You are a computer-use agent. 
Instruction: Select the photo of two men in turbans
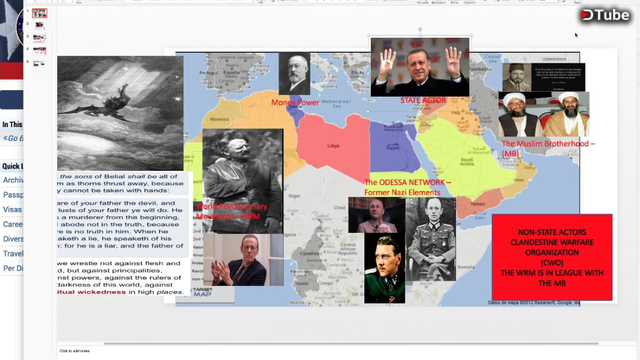[x=543, y=114]
